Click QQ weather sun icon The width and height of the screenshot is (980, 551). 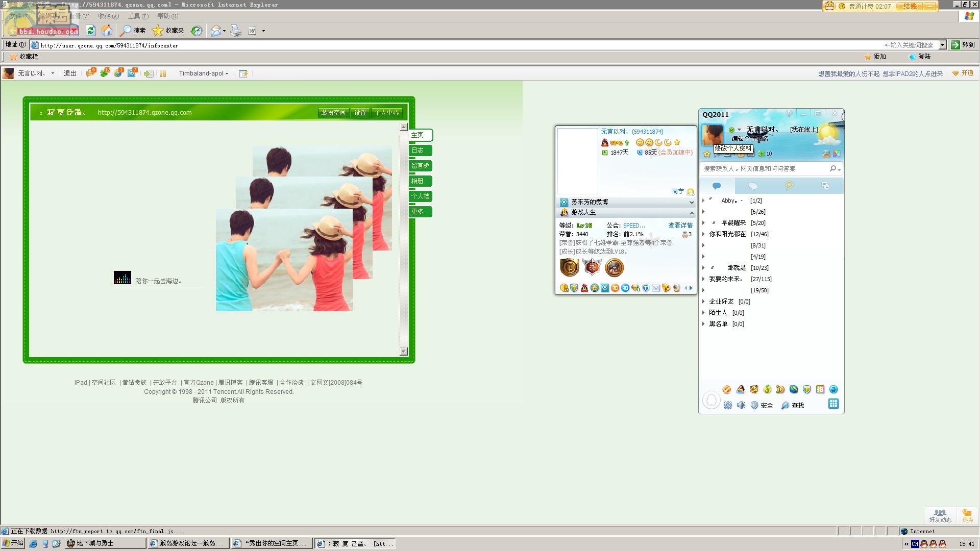click(x=827, y=135)
